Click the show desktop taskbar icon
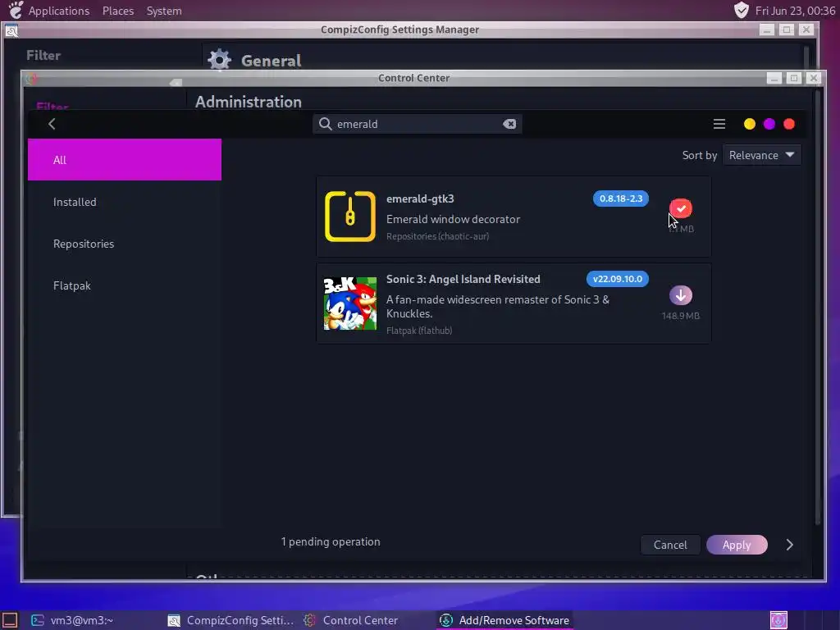Viewport: 840px width, 630px height. click(x=10, y=620)
